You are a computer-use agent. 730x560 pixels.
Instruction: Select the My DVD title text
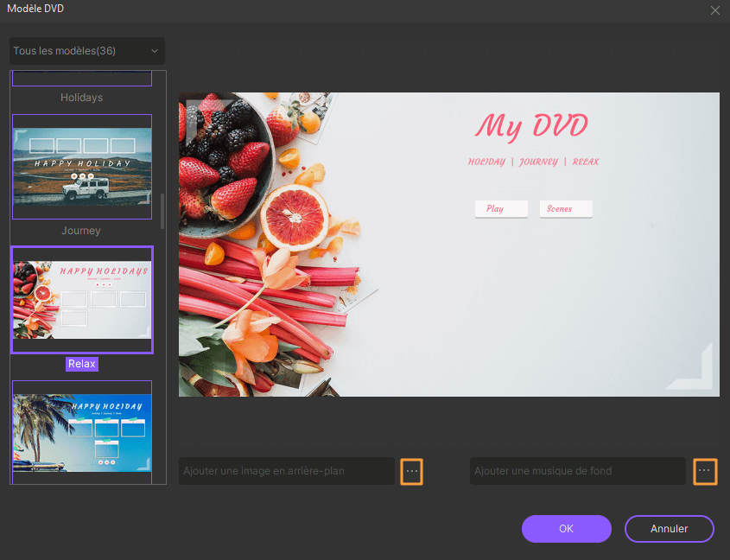point(531,126)
